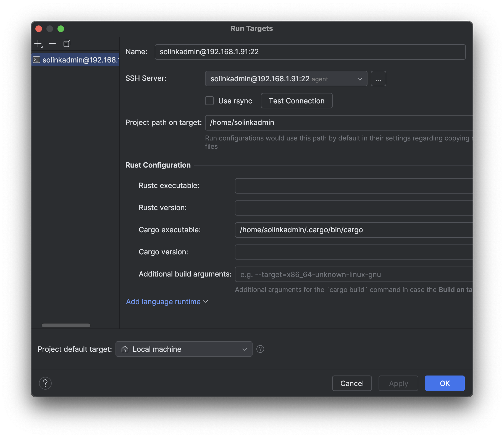
Task: Click the Additional build arguments field
Action: [353, 274]
